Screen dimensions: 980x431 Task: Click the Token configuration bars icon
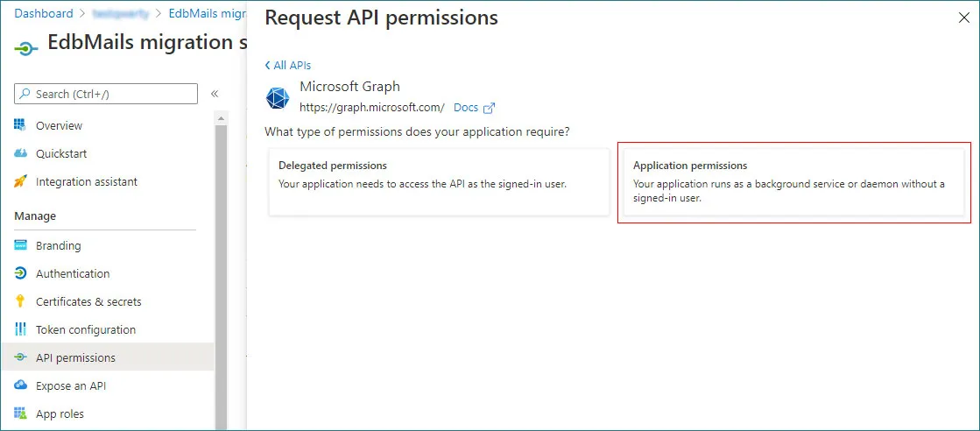click(21, 329)
